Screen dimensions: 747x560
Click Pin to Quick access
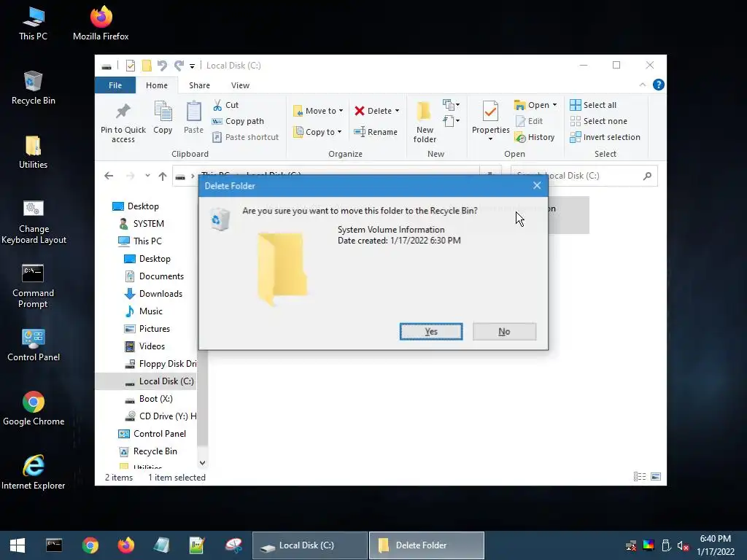123,122
